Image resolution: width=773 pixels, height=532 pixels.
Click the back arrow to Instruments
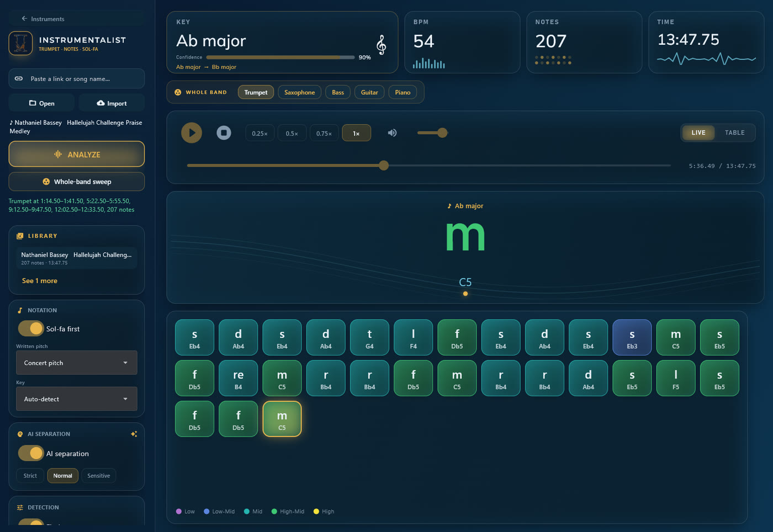[x=24, y=19]
